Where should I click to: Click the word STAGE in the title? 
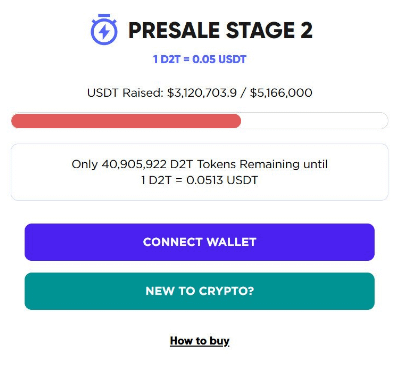260,30
